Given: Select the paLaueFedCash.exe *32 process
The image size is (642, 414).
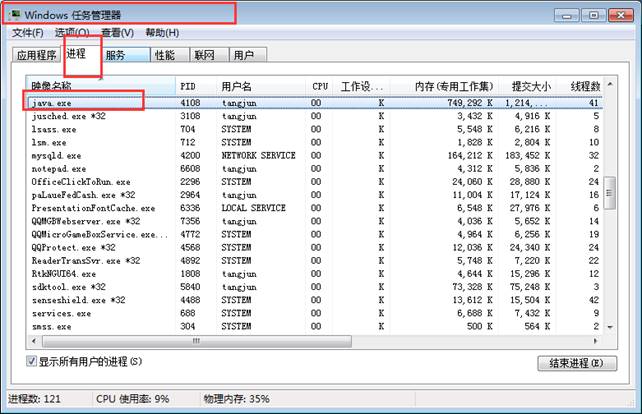Looking at the screenshot, I should 314,195.
